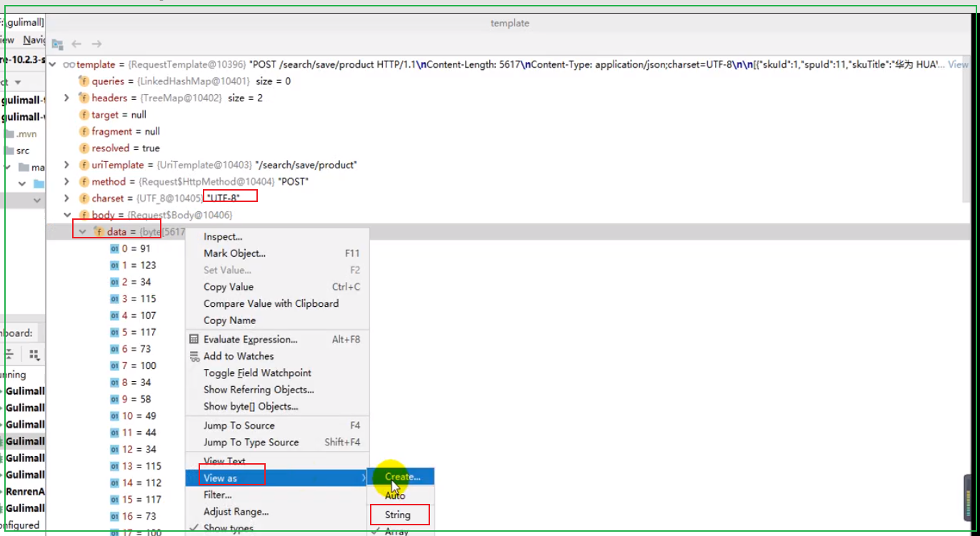Open Evaluate Expression... from the menu
Screen dimensions: 980x536
pyautogui.click(x=277, y=340)
